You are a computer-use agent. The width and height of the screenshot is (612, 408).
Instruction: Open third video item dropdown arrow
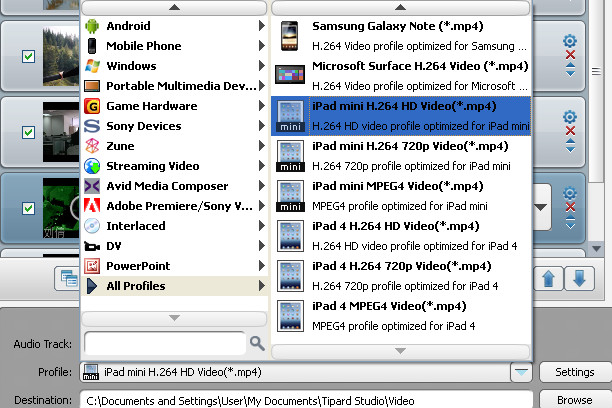(x=541, y=207)
